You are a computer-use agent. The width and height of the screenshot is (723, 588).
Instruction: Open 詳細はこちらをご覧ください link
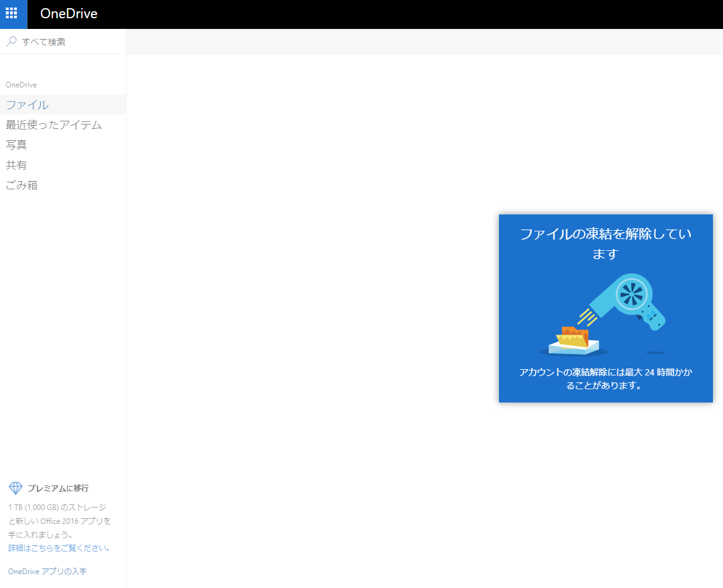(60, 548)
